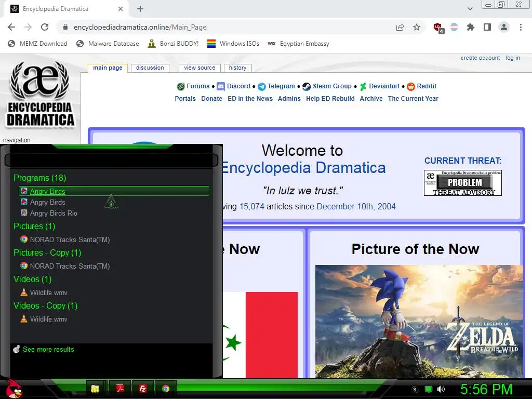Open File Explorer from the taskbar

[x=95, y=389]
